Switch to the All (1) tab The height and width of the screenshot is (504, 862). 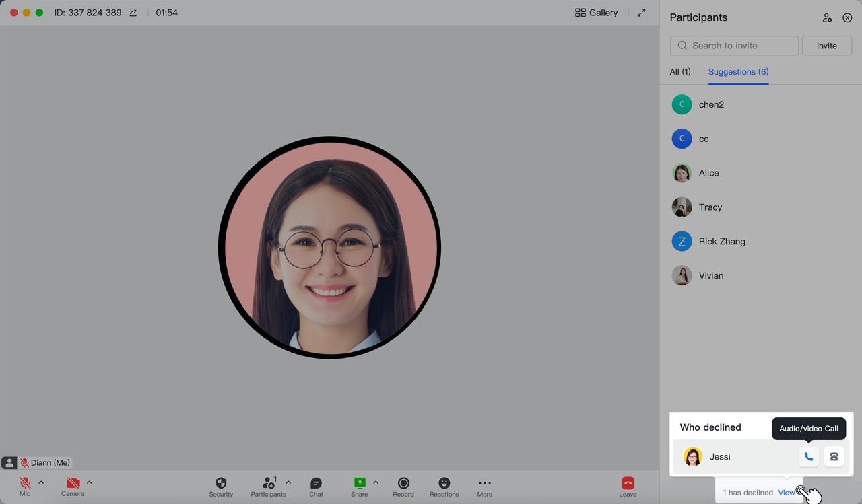[680, 72]
